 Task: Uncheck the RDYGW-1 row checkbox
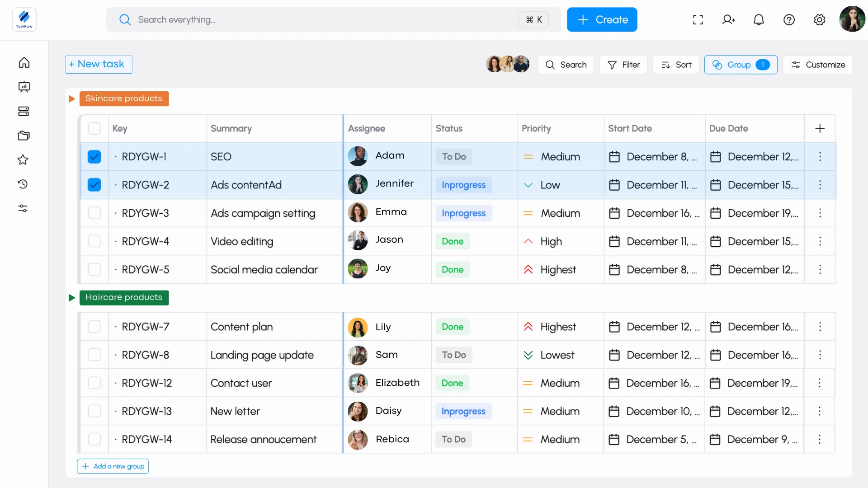94,157
